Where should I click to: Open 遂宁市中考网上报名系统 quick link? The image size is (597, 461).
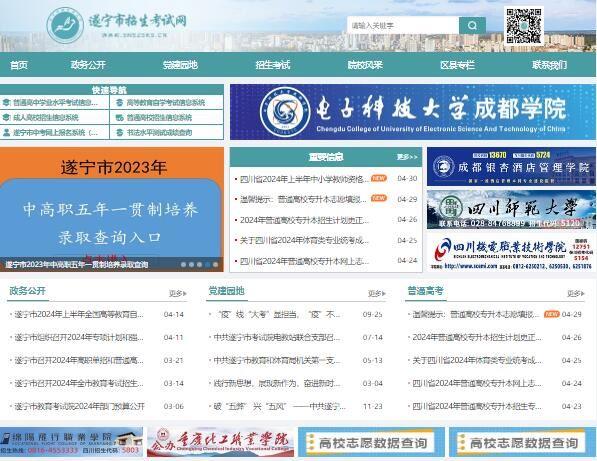pos(56,132)
